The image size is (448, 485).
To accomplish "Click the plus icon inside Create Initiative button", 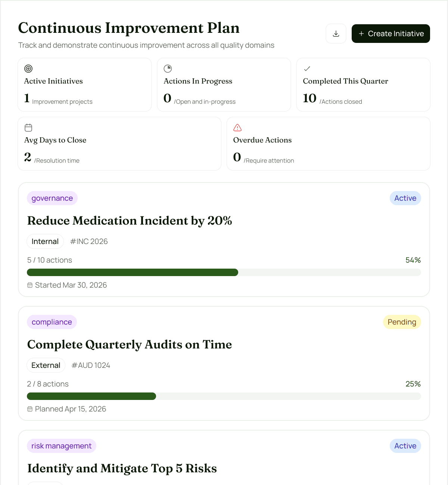I will [x=361, y=34].
